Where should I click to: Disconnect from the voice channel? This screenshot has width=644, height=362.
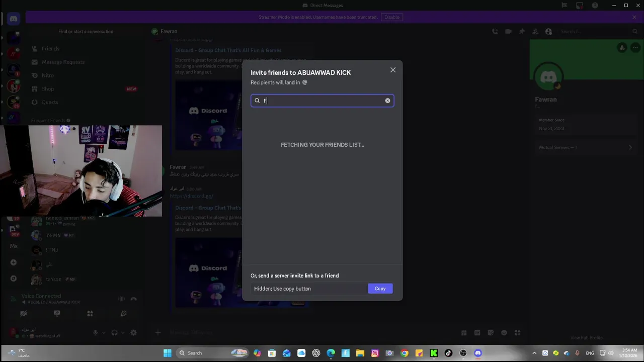pyautogui.click(x=133, y=299)
